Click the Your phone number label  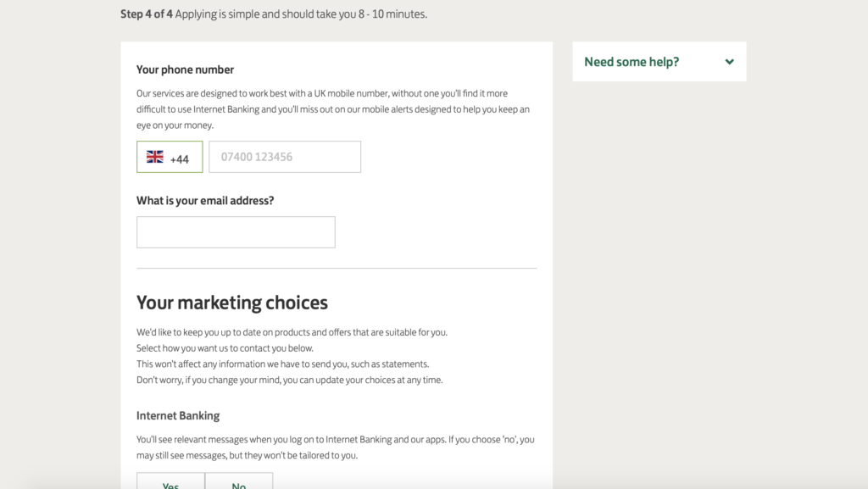pos(185,69)
